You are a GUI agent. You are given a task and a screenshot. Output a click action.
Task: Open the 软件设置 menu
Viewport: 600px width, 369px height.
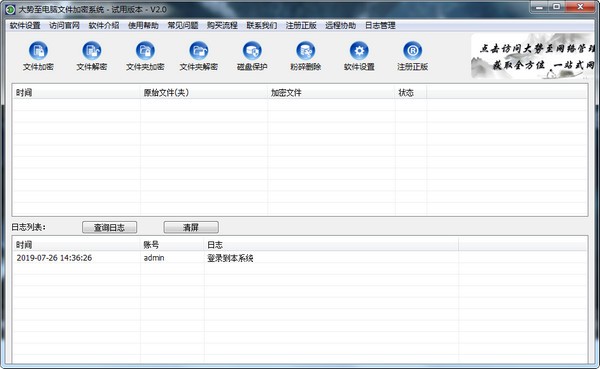[25, 25]
